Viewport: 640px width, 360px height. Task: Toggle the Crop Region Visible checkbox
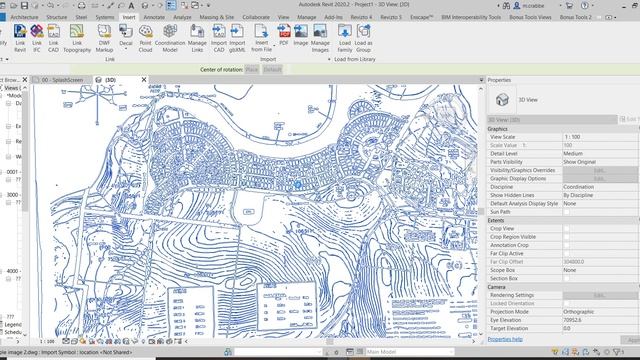[x=567, y=237]
